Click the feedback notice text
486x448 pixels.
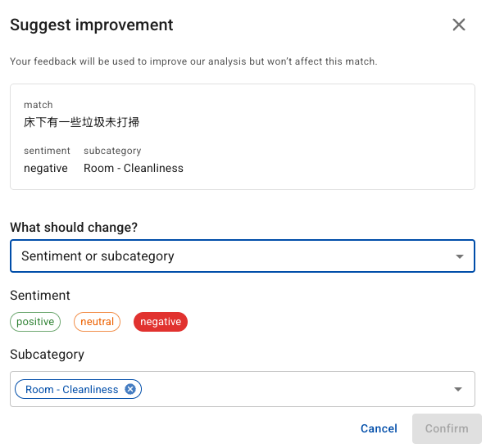click(x=193, y=61)
